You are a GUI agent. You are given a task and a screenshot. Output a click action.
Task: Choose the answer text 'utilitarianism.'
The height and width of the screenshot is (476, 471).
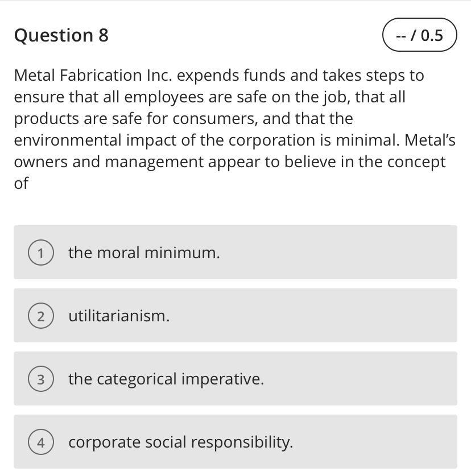(x=119, y=316)
